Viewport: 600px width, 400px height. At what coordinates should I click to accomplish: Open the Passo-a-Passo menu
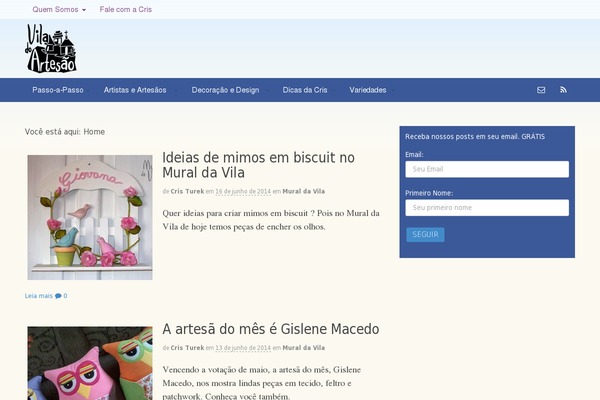58,90
